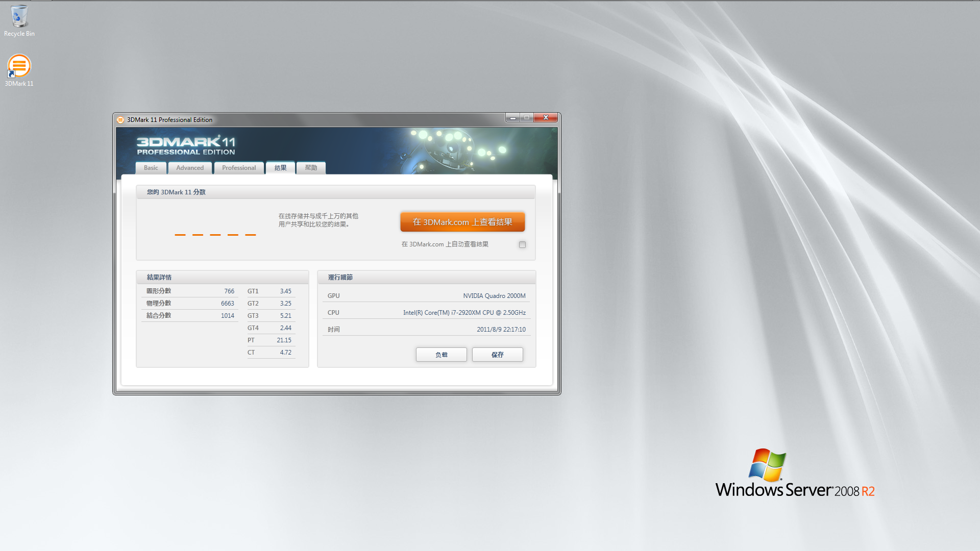Screen dimensions: 980x551
Task: Click the disabled maximize button of 3DMark
Action: point(527,118)
